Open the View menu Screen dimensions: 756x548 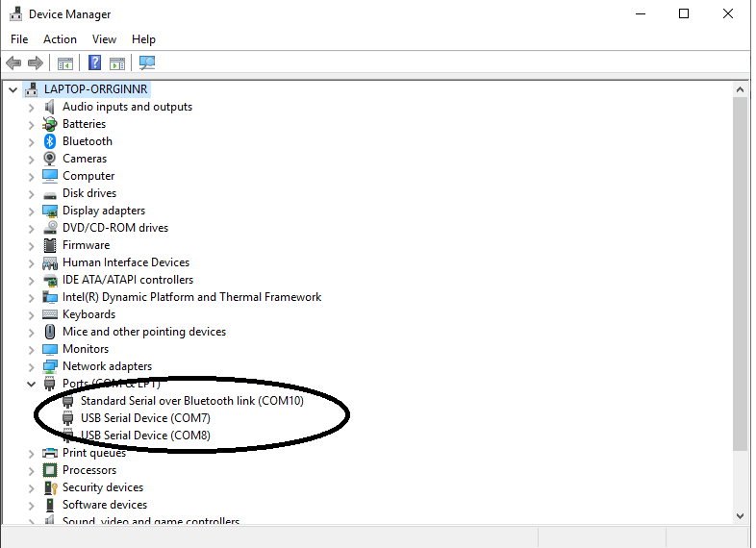coord(104,39)
